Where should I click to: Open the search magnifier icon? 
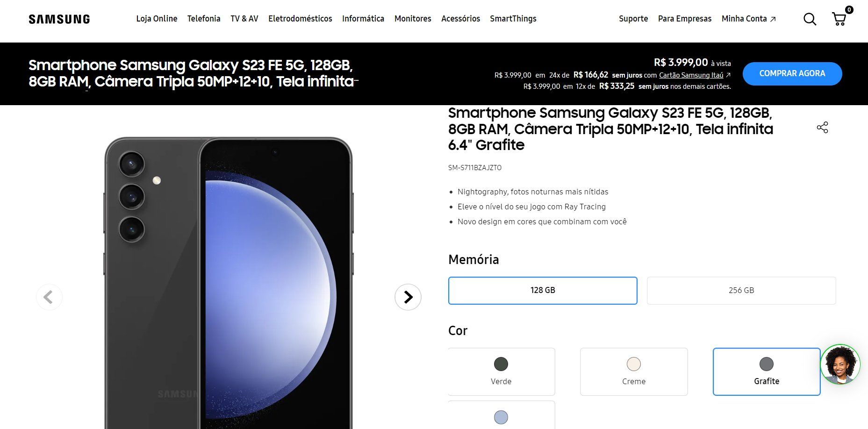(810, 19)
